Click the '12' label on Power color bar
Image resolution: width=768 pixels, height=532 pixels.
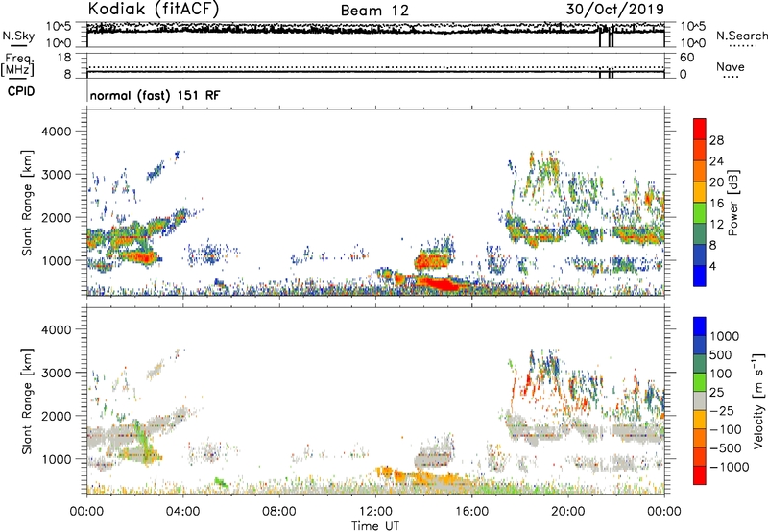(716, 225)
